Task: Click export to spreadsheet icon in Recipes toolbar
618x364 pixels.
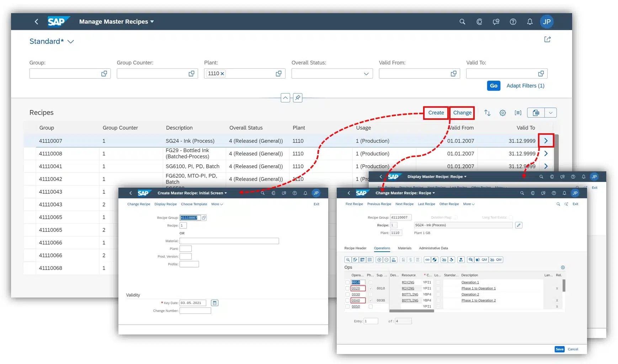Action: point(536,113)
